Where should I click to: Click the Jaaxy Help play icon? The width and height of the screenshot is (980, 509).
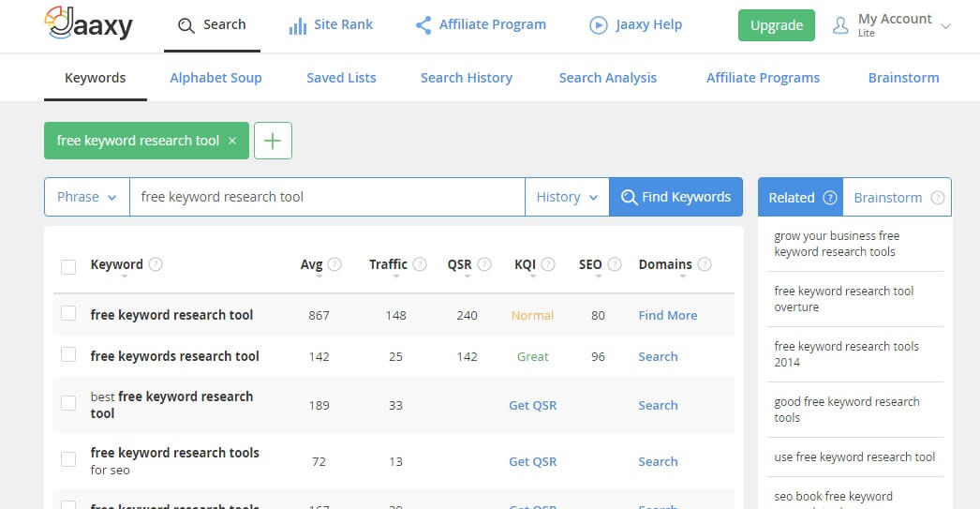(598, 25)
